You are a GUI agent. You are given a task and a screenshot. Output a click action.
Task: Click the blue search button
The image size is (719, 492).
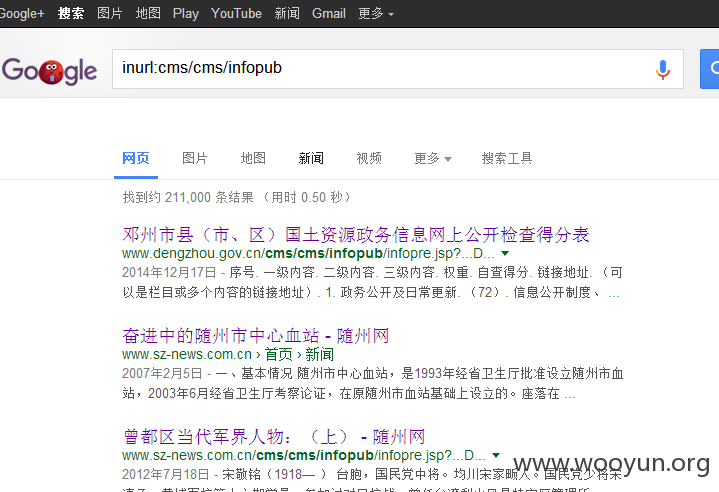tap(709, 69)
